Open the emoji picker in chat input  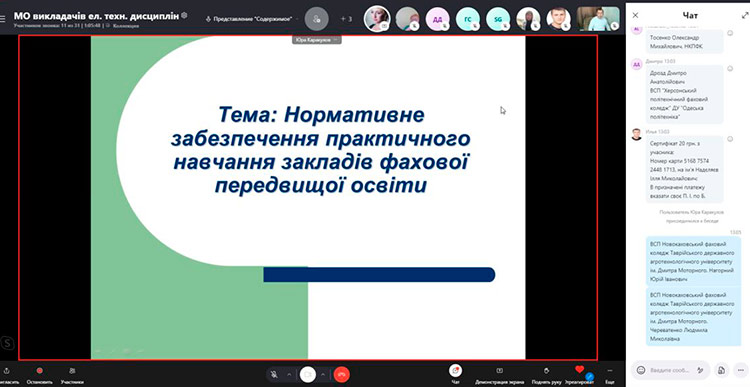pyautogui.click(x=641, y=370)
